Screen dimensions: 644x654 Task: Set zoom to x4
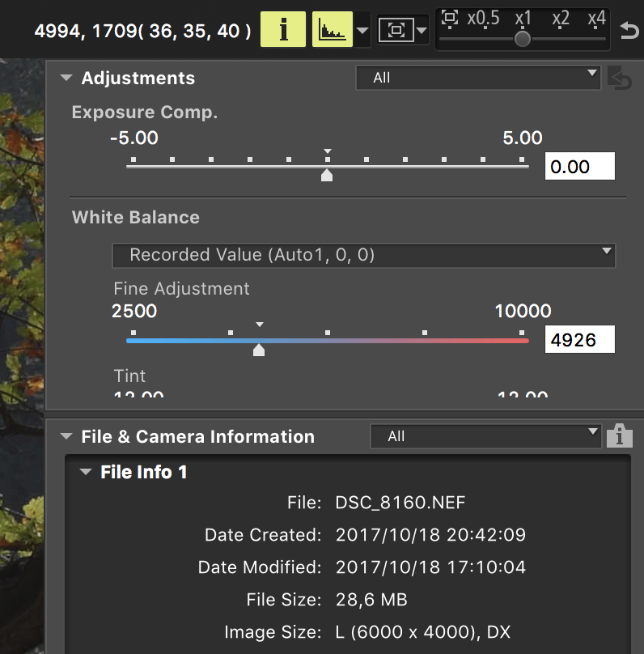click(x=596, y=19)
